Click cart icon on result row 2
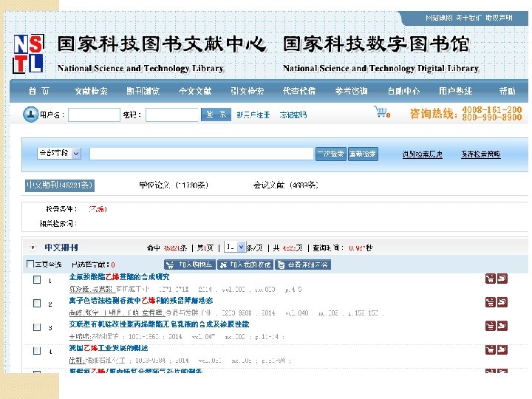532x399 pixels. (490, 302)
